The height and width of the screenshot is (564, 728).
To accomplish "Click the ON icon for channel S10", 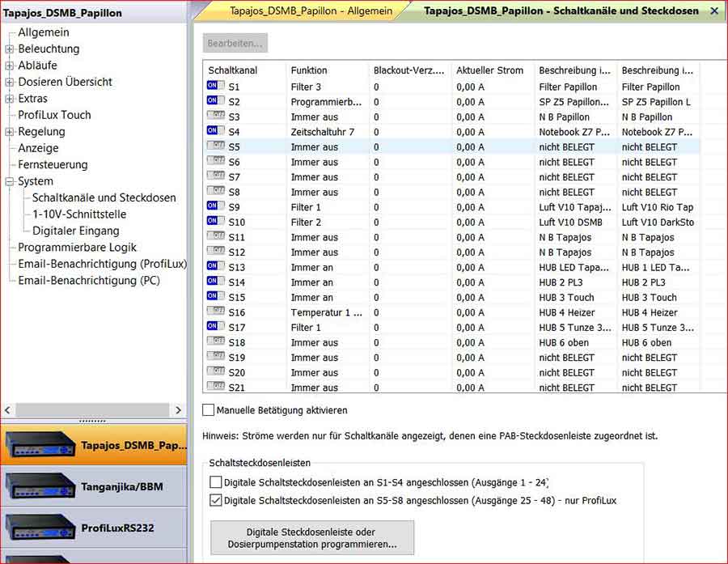I will click(x=215, y=222).
